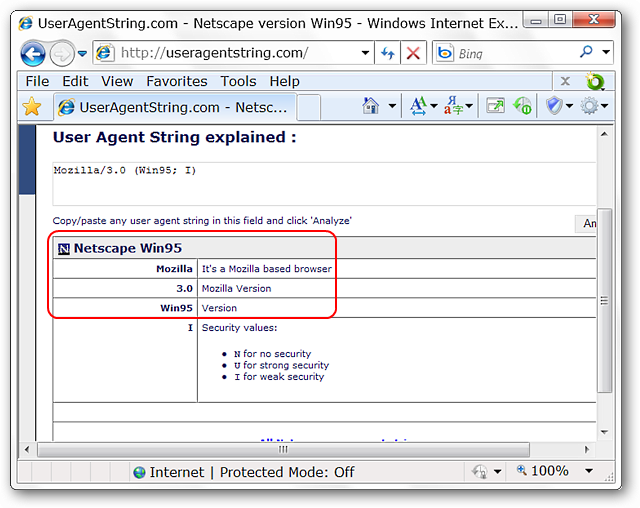Click the partially visible Analyze button
This screenshot has height=508, width=640.
[586, 224]
